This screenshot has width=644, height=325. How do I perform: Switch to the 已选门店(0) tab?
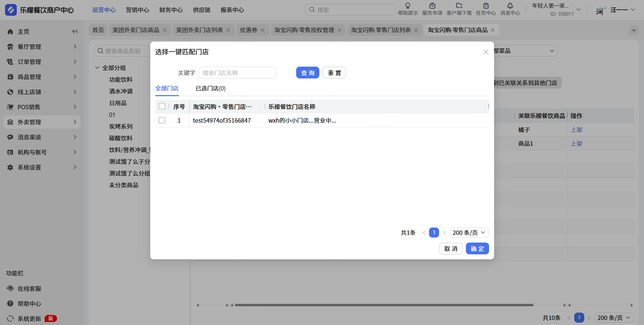tap(210, 88)
